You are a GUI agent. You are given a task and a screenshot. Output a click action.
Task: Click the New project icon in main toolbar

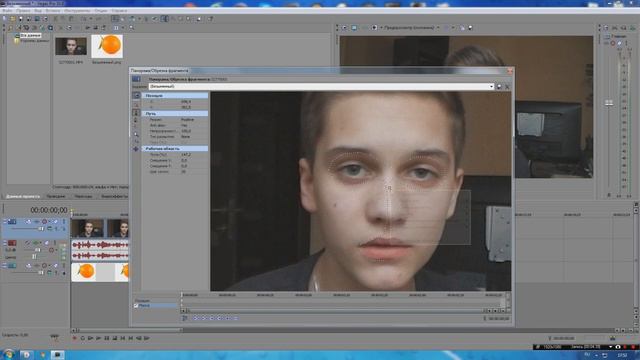pos(4,19)
